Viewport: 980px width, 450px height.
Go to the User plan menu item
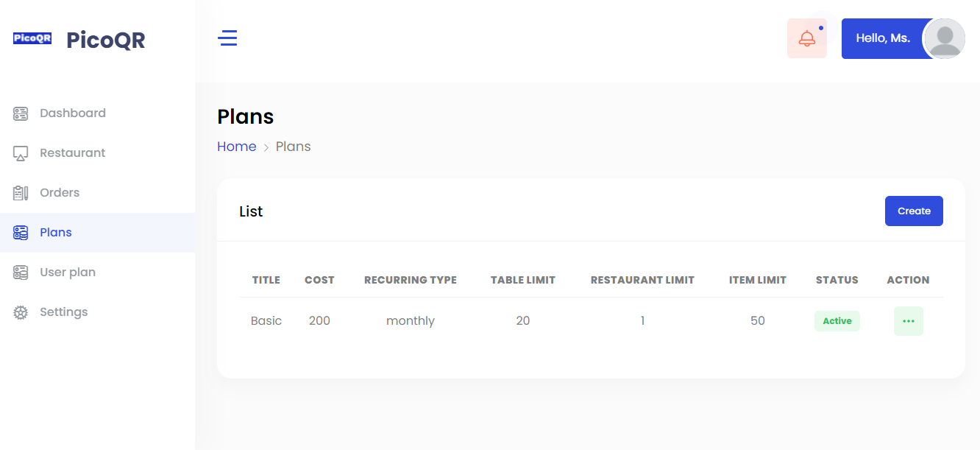[68, 273]
